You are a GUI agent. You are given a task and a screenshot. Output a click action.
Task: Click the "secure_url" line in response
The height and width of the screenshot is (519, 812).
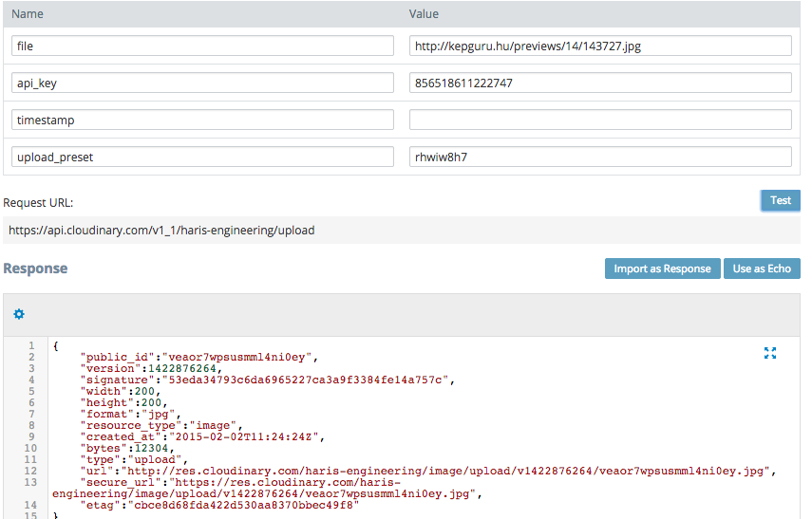coord(267,488)
